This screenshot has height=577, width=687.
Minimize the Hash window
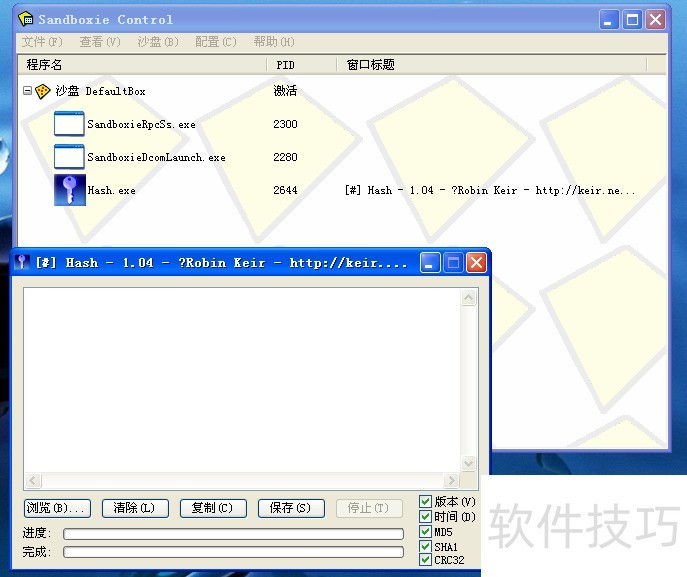coord(430,263)
